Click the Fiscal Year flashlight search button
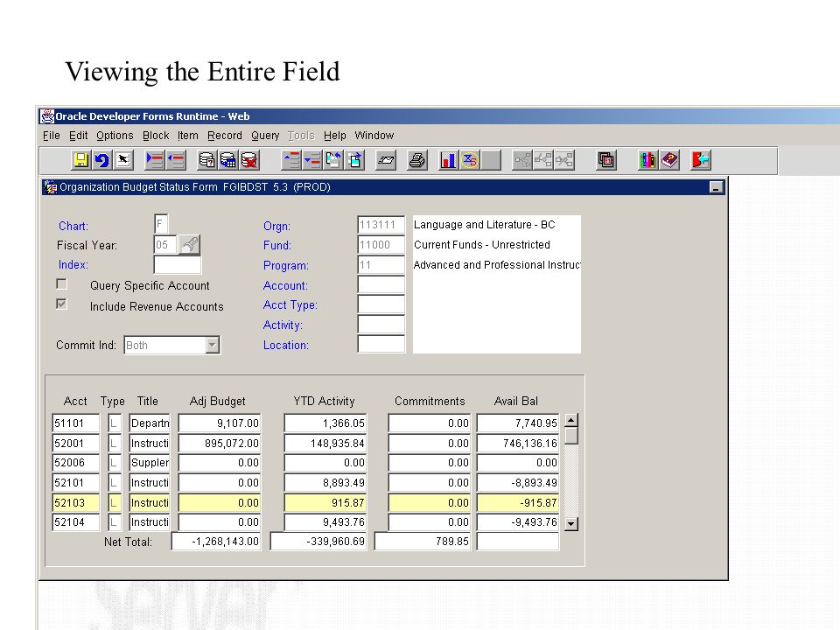This screenshot has width=840, height=630. coord(190,245)
